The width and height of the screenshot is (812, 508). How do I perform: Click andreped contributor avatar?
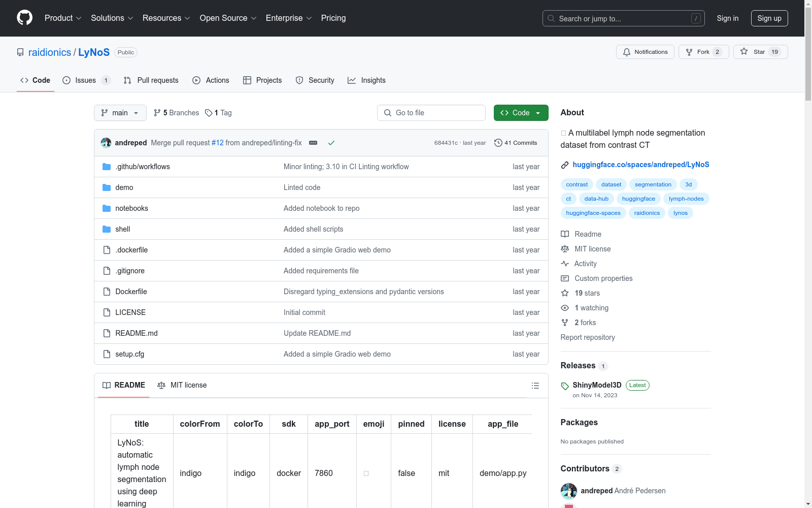click(x=569, y=491)
